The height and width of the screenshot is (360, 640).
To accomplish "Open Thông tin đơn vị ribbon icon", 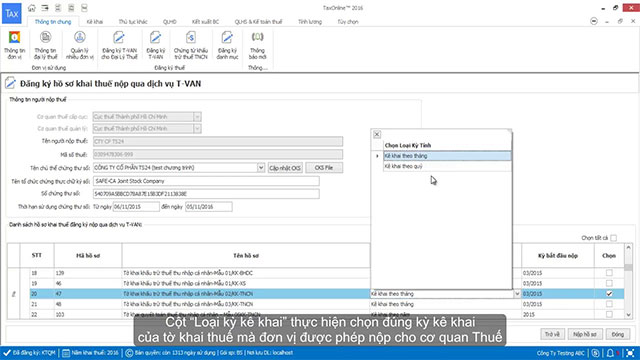I will [x=14, y=45].
